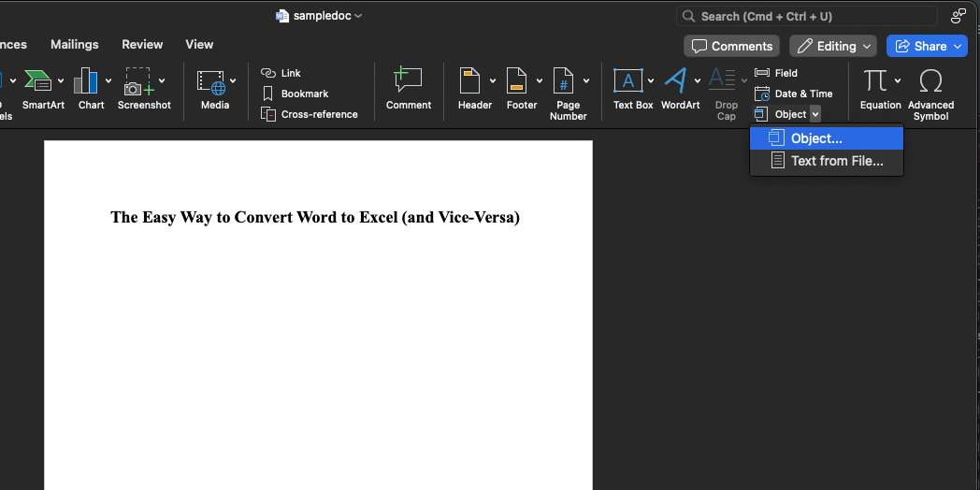980x490 pixels.
Task: Insert a Field
Action: [x=775, y=73]
